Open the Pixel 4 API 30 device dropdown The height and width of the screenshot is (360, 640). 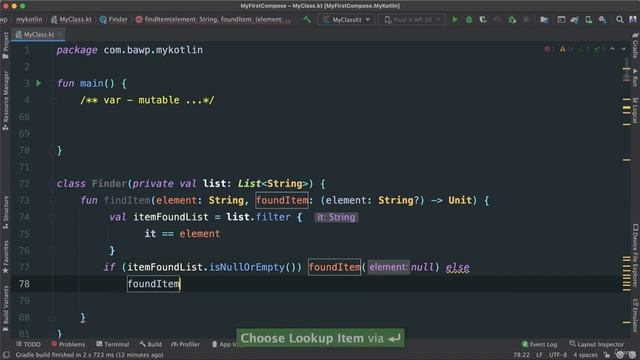click(412, 20)
